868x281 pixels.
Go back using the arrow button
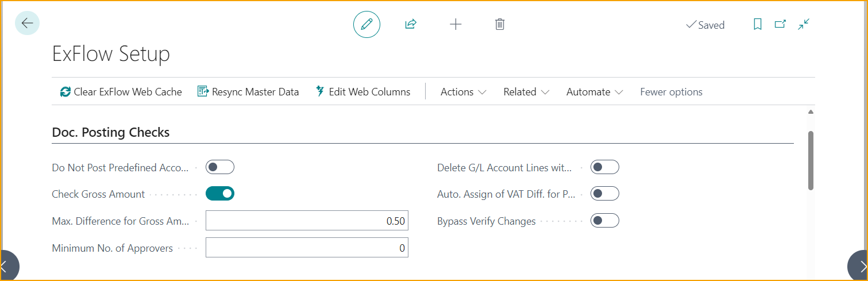[x=27, y=23]
